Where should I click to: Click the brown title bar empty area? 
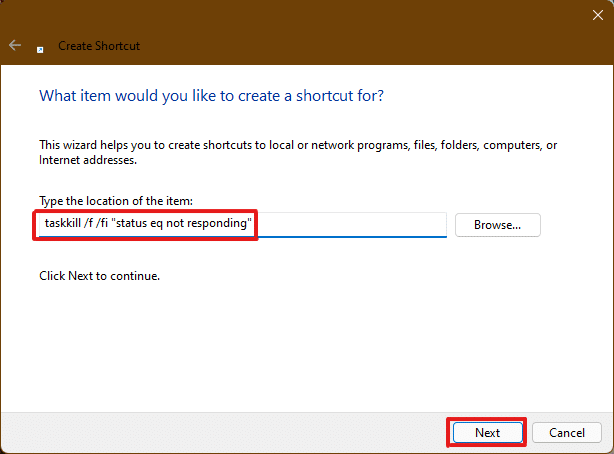pos(352,31)
